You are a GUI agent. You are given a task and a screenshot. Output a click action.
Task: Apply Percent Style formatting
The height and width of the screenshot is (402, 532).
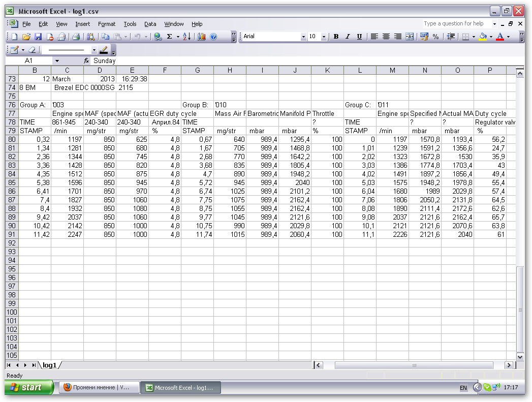435,37
